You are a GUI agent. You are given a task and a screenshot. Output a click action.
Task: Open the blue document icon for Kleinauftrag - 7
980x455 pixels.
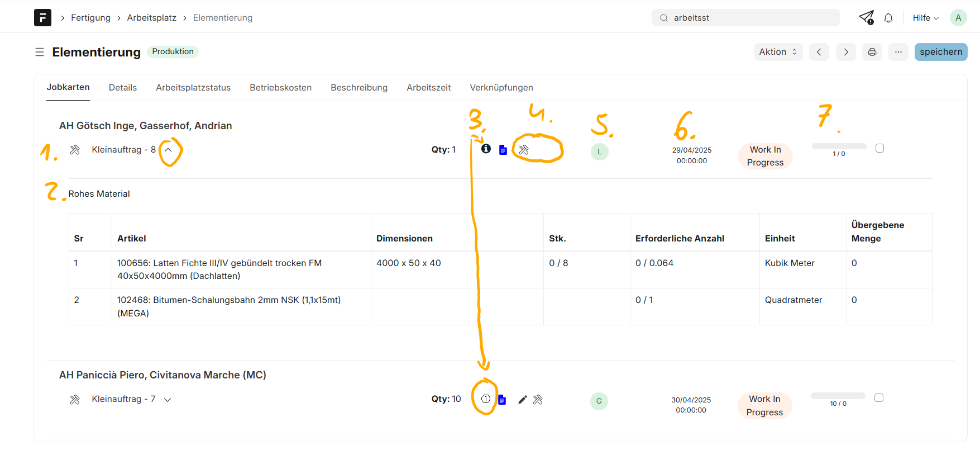pyautogui.click(x=502, y=400)
